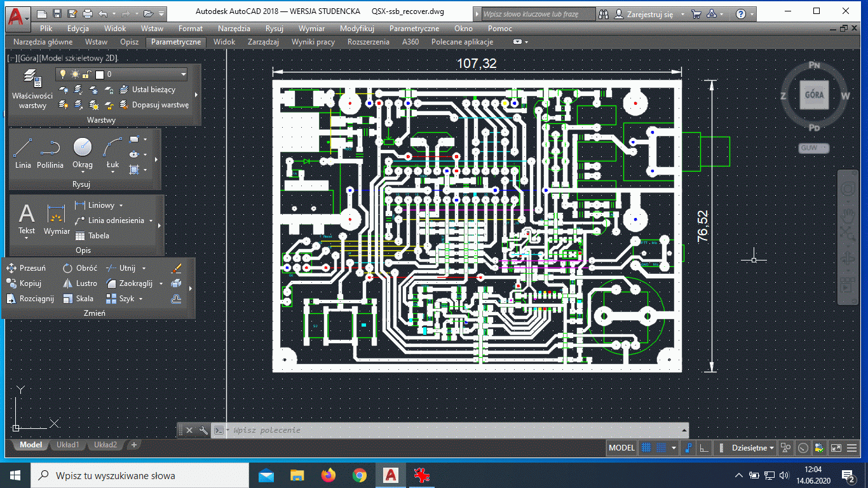The height and width of the screenshot is (488, 868).
Task: Choose the Lustro mirror tool
Action: click(79, 283)
